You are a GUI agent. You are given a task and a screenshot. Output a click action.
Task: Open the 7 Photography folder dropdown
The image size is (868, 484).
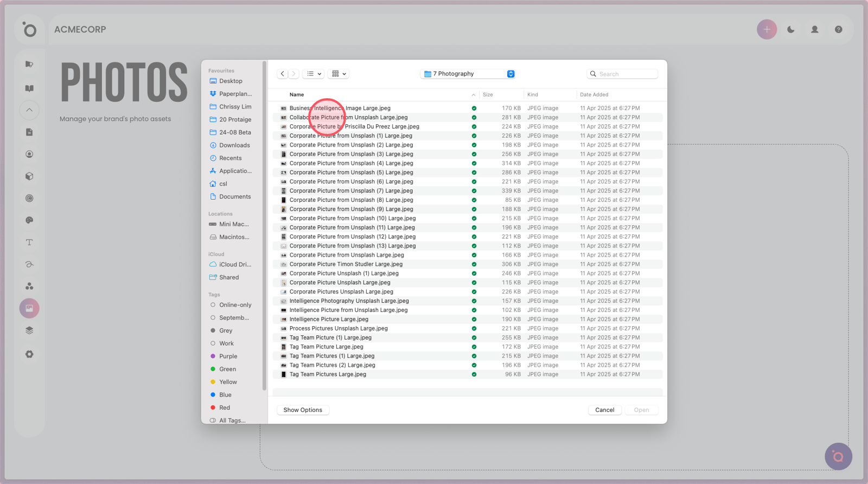[x=468, y=74]
